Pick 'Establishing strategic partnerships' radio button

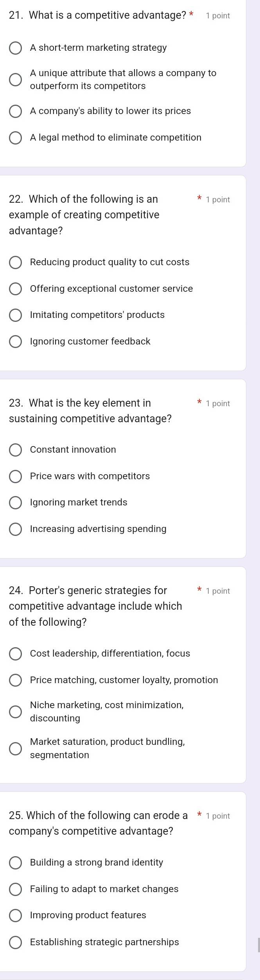[16, 942]
